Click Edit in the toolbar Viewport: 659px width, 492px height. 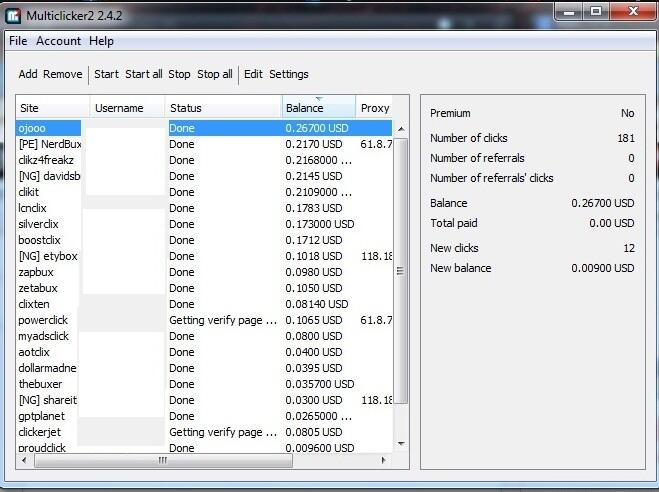(x=253, y=74)
